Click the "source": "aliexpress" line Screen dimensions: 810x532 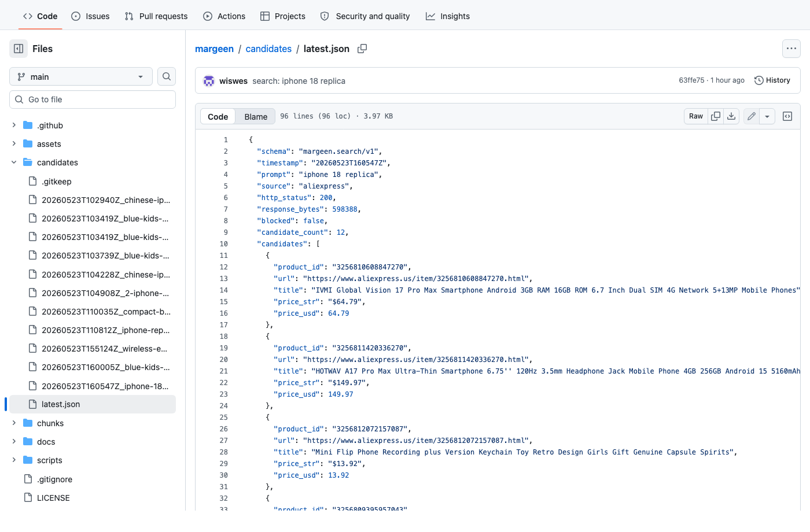pyautogui.click(x=305, y=186)
